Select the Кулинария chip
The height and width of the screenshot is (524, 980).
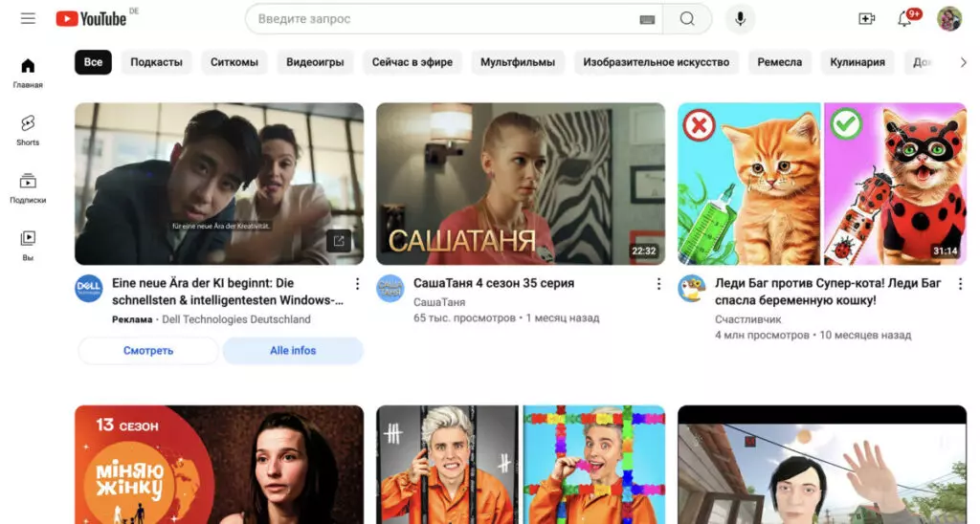tap(857, 62)
